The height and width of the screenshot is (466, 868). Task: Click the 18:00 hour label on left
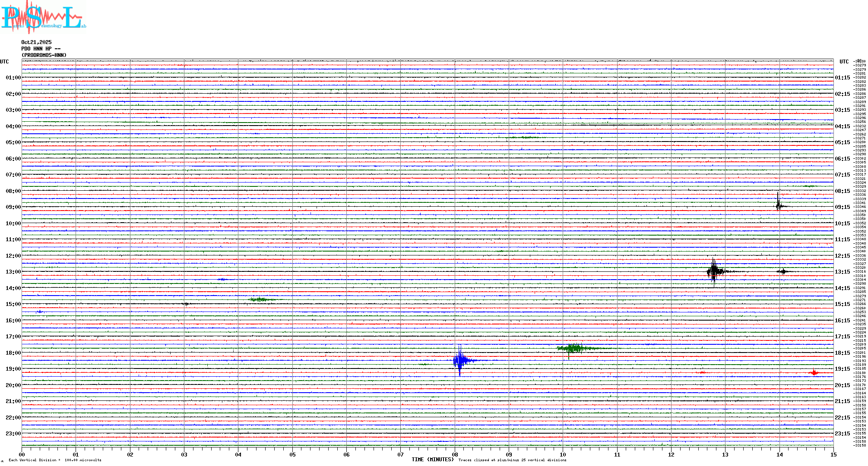[13, 353]
